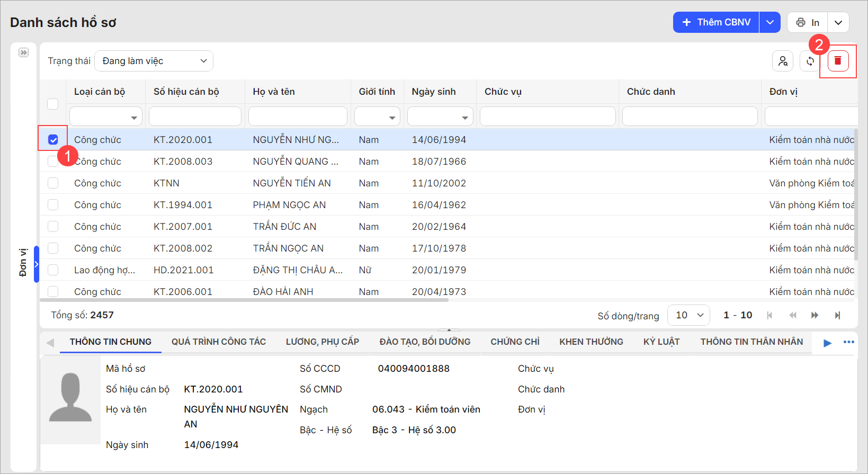This screenshot has height=474, width=868.
Task: Go to the next page of records
Action: pyautogui.click(x=815, y=315)
